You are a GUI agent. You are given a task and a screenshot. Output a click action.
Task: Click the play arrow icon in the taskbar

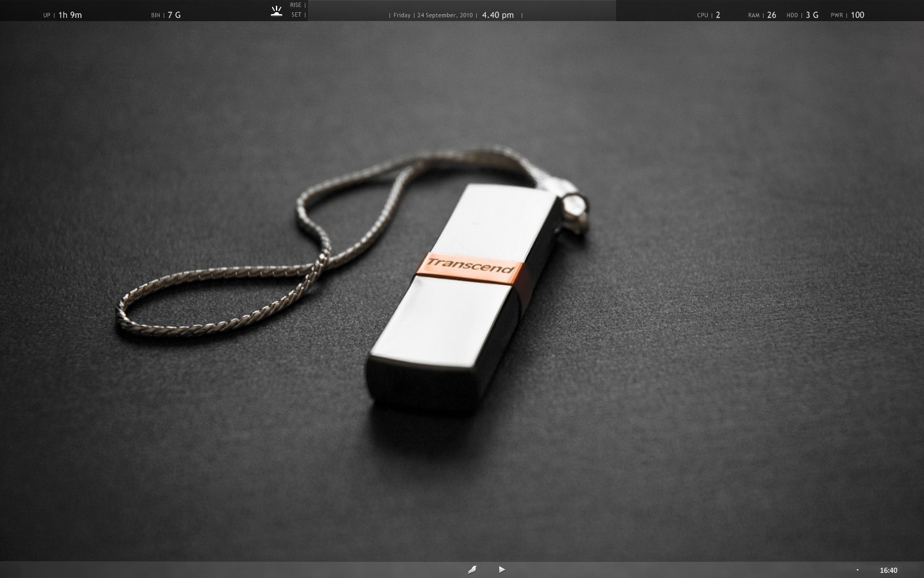click(502, 569)
